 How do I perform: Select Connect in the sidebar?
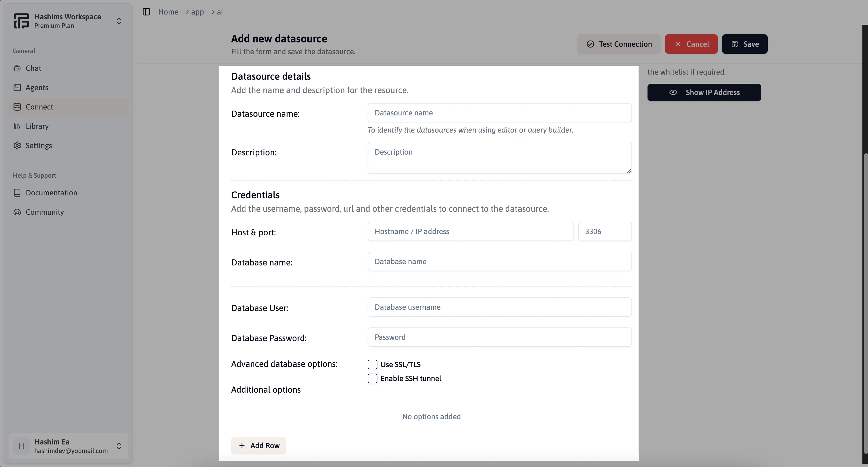coord(68,107)
